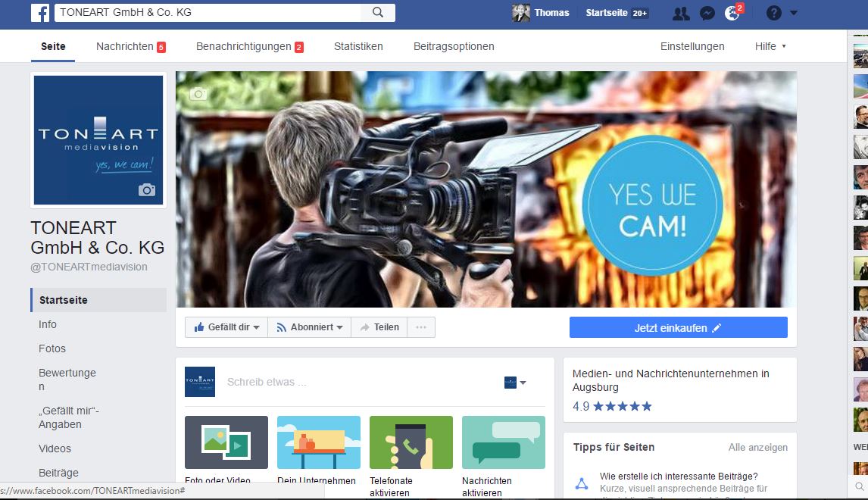This screenshot has width=868, height=500.
Task: Select Startseite in left sidebar
Action: click(98, 299)
